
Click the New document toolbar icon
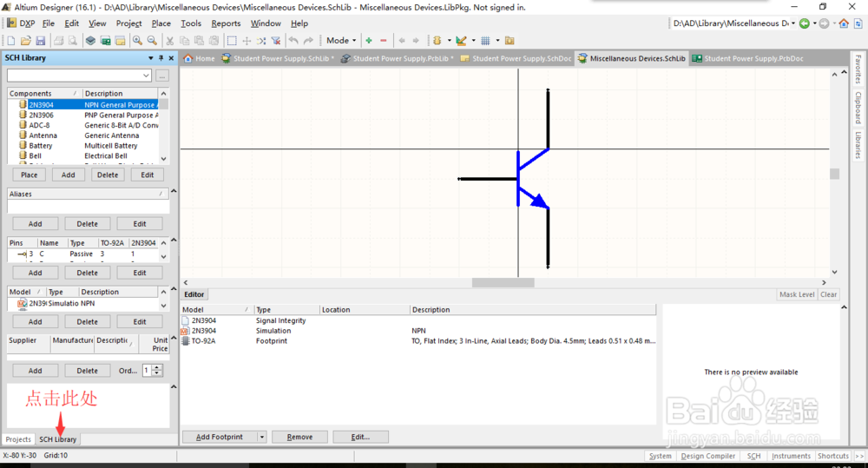pyautogui.click(x=11, y=41)
